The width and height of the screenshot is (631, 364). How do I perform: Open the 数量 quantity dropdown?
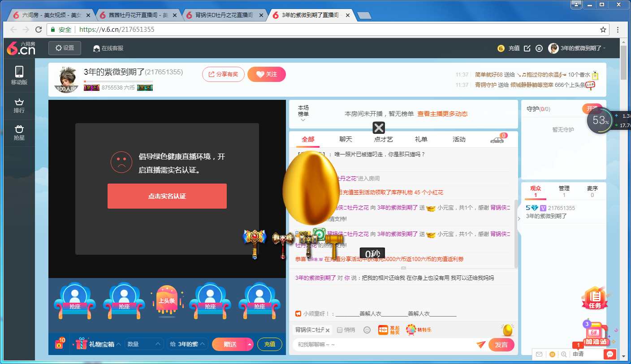tap(144, 344)
